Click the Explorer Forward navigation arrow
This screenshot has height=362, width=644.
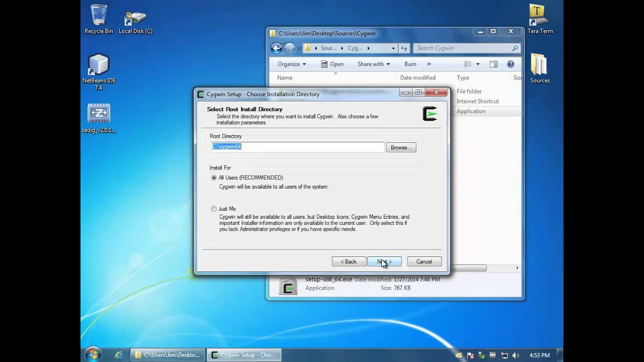tap(289, 48)
